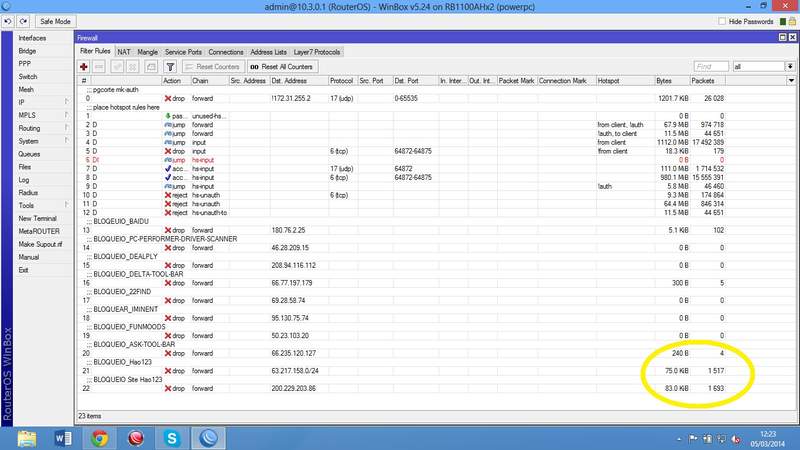
Task: Open the 'all' chain filter dropdown
Action: click(790, 67)
